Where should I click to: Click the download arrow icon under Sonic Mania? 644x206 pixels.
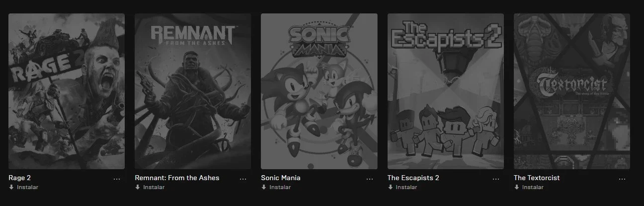tap(263, 187)
